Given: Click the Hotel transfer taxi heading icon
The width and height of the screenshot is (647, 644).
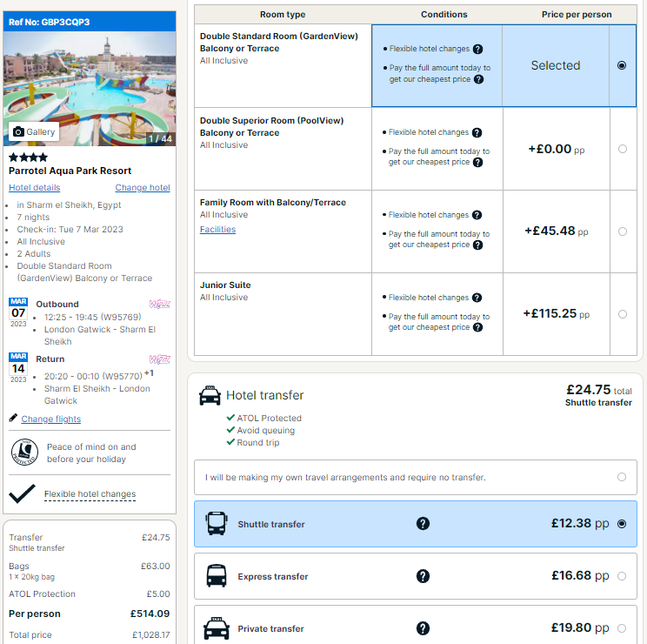Looking at the screenshot, I should pos(210,395).
